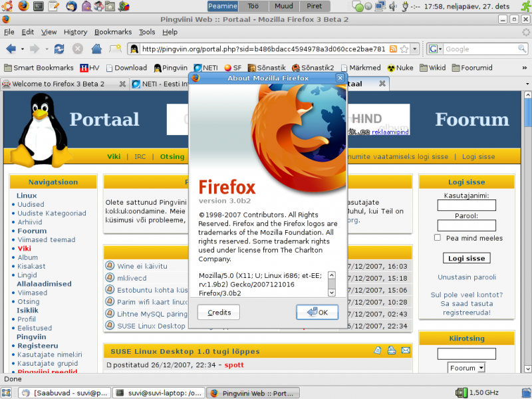Click the topic icon beside mklivecd
The width and height of the screenshot is (532, 399).
[x=110, y=277]
